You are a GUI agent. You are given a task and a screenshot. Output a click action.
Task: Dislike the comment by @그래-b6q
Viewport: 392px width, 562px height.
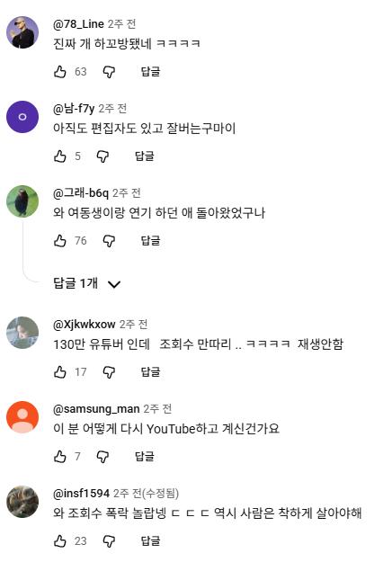coord(109,241)
